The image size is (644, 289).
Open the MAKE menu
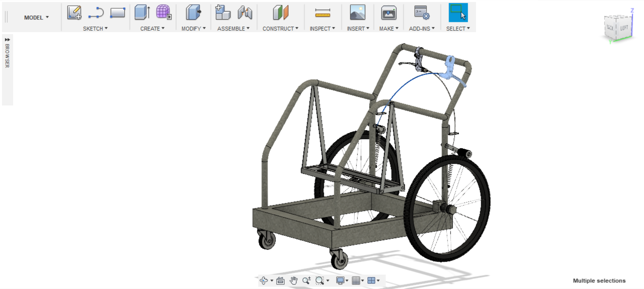(389, 28)
